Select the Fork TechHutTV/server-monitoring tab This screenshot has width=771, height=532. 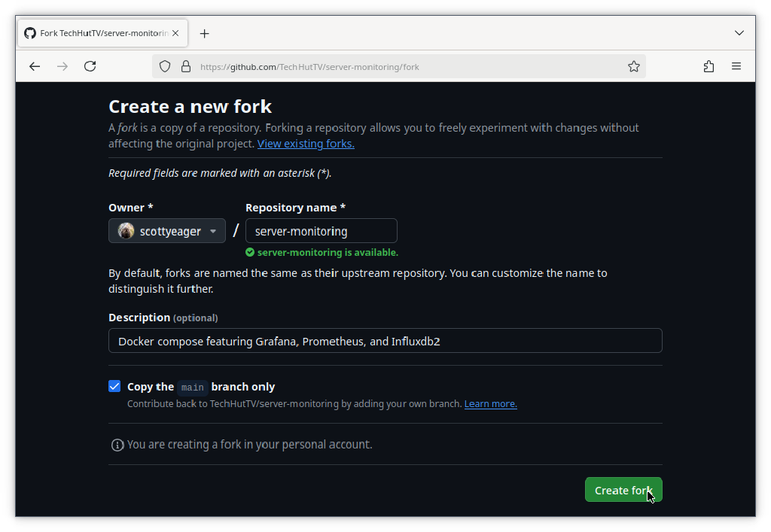(98, 33)
